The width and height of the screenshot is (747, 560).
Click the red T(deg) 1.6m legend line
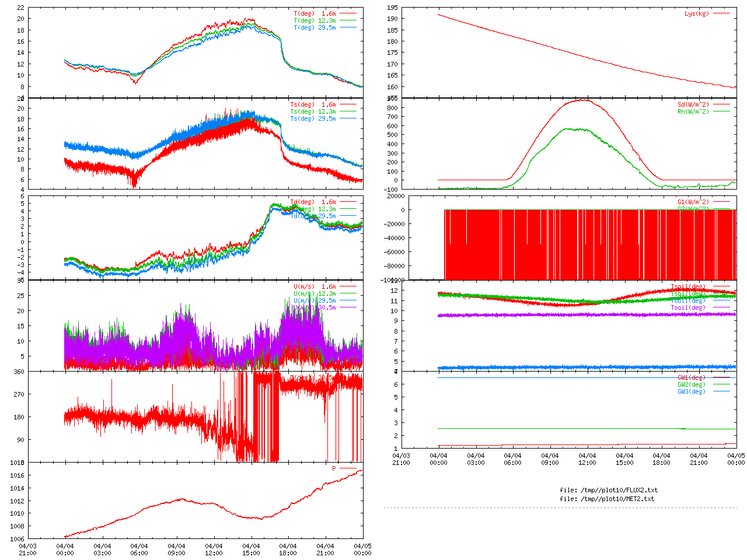point(348,13)
